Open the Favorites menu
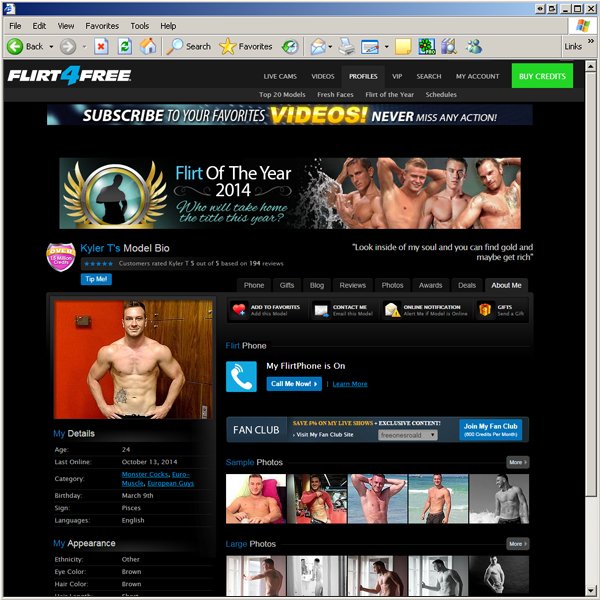This screenshot has height=600, width=600. [x=102, y=26]
